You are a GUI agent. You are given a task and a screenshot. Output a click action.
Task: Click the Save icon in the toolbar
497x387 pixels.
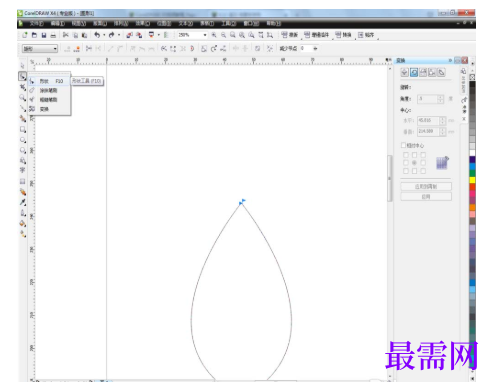44,35
